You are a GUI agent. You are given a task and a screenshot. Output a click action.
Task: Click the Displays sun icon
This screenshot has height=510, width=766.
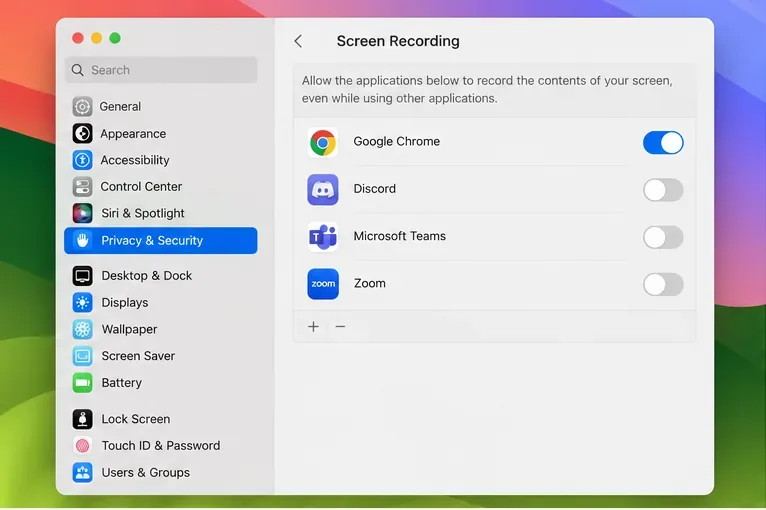point(82,302)
